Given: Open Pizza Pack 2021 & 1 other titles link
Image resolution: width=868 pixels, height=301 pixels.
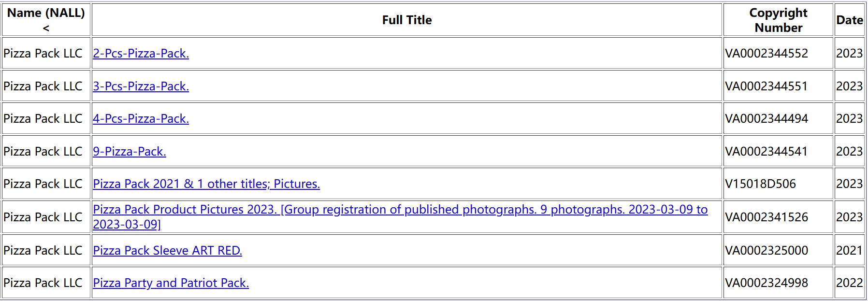Looking at the screenshot, I should [x=206, y=184].
